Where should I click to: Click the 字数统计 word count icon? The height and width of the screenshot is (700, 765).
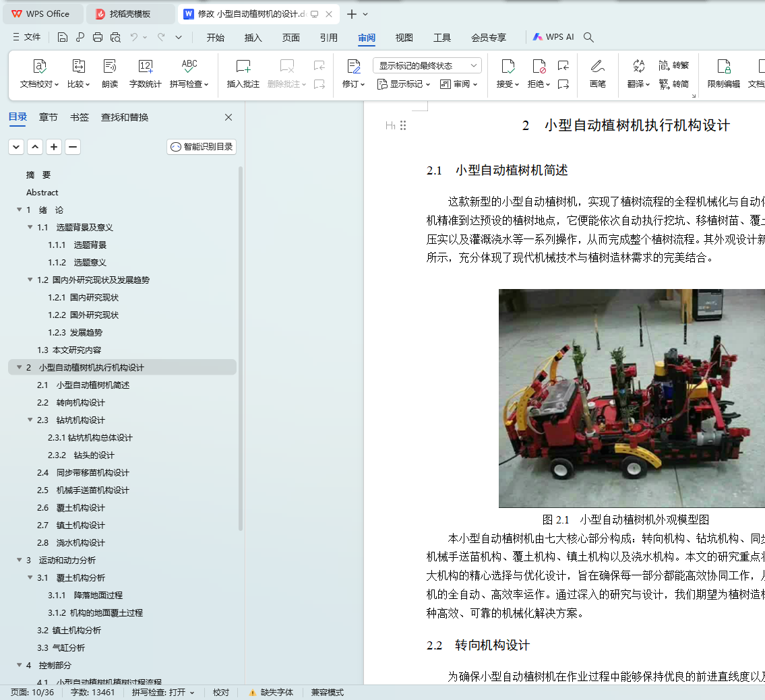[x=145, y=66]
